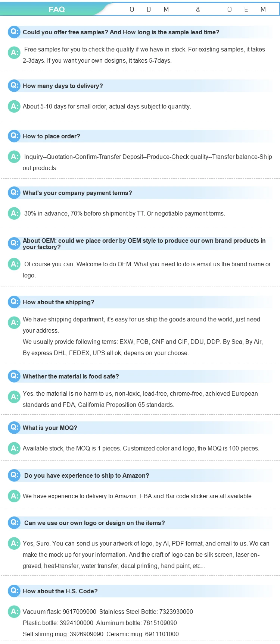
Task: Click the Q icon beside H.S. Code question
Action: click(14, 591)
